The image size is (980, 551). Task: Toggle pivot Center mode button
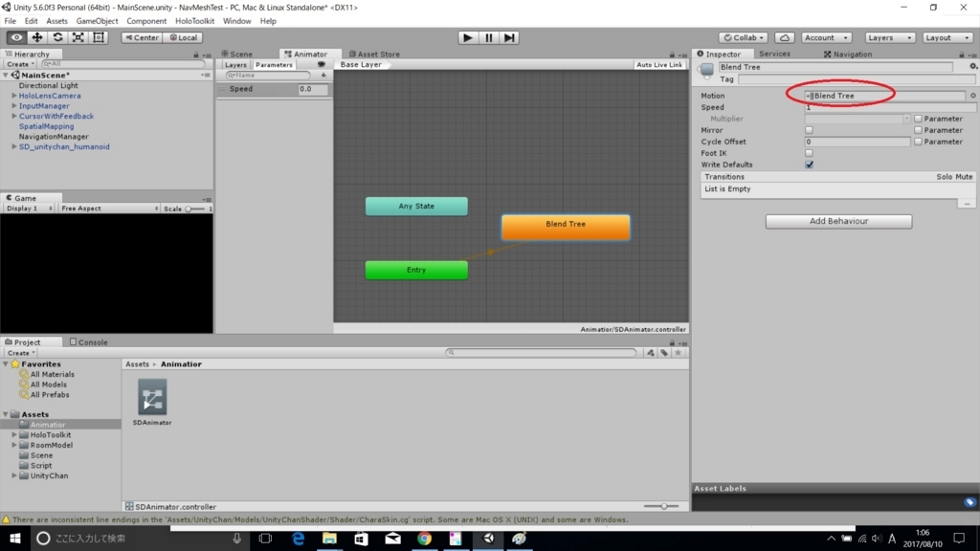pos(142,37)
